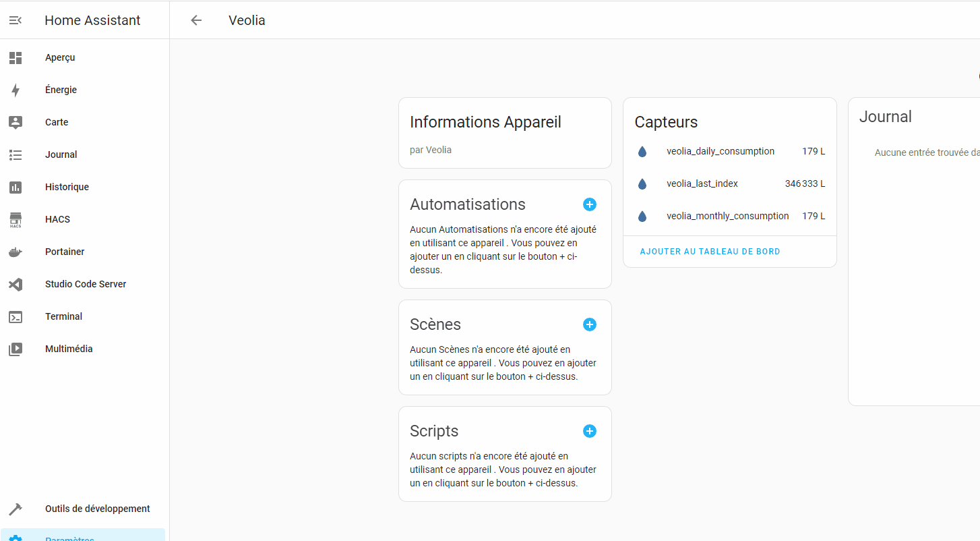
Task: Click the Scènes card heading
Action: (x=435, y=324)
